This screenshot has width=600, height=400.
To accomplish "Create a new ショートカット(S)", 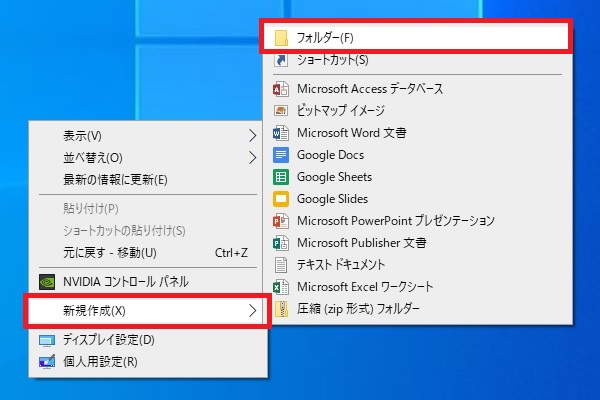I will 417,60.
